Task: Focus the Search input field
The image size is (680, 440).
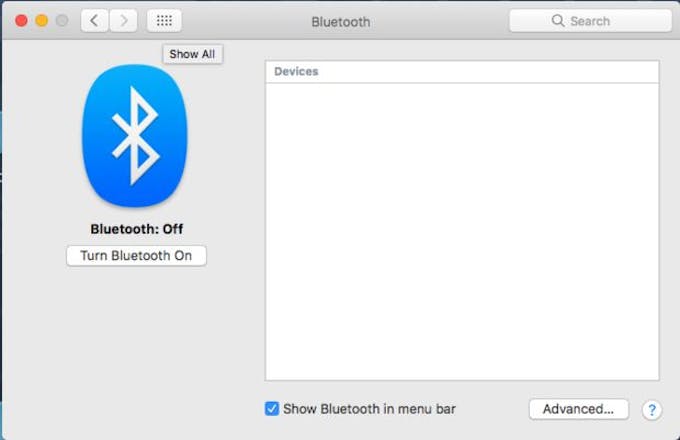Action: pos(590,20)
